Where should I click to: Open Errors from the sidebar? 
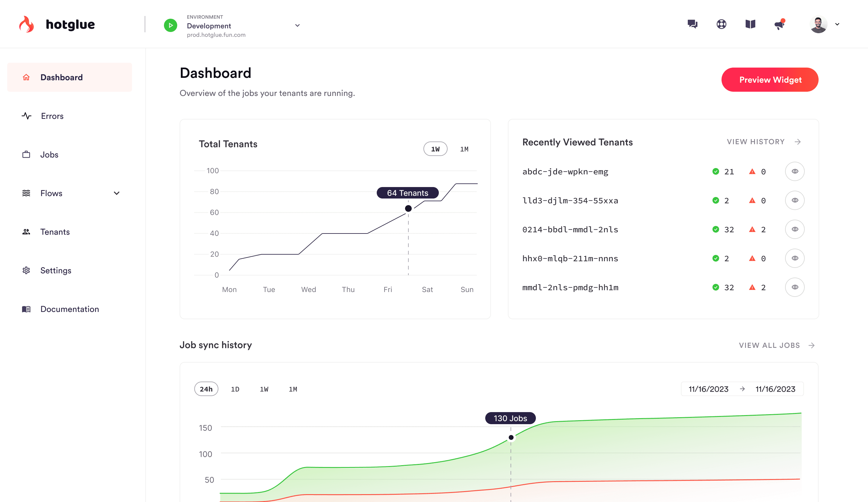coord(52,116)
